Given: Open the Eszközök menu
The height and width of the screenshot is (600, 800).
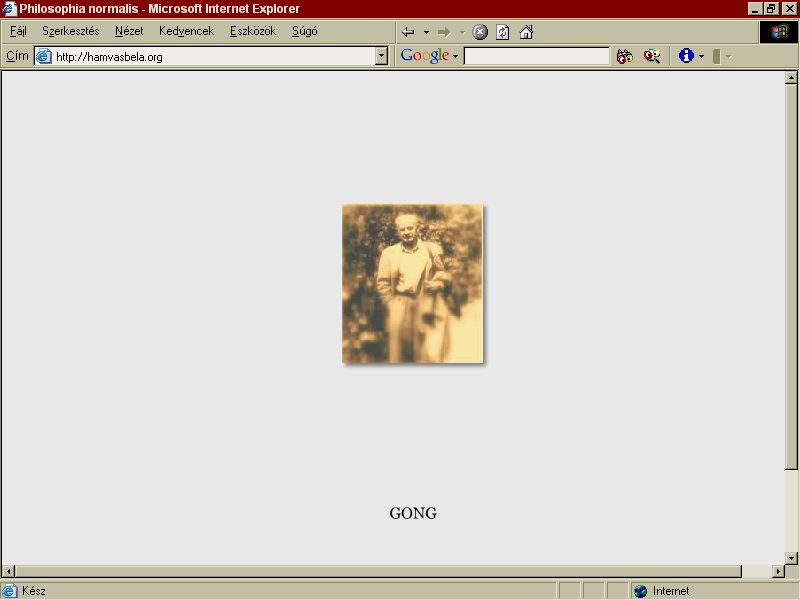Looking at the screenshot, I should pyautogui.click(x=253, y=31).
